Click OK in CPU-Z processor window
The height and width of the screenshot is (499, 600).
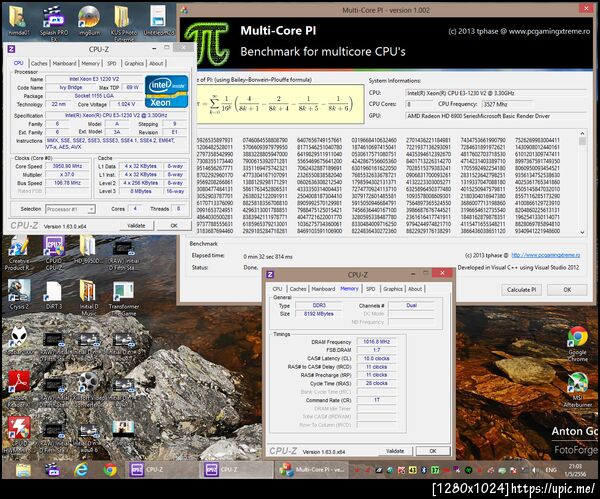(x=174, y=226)
